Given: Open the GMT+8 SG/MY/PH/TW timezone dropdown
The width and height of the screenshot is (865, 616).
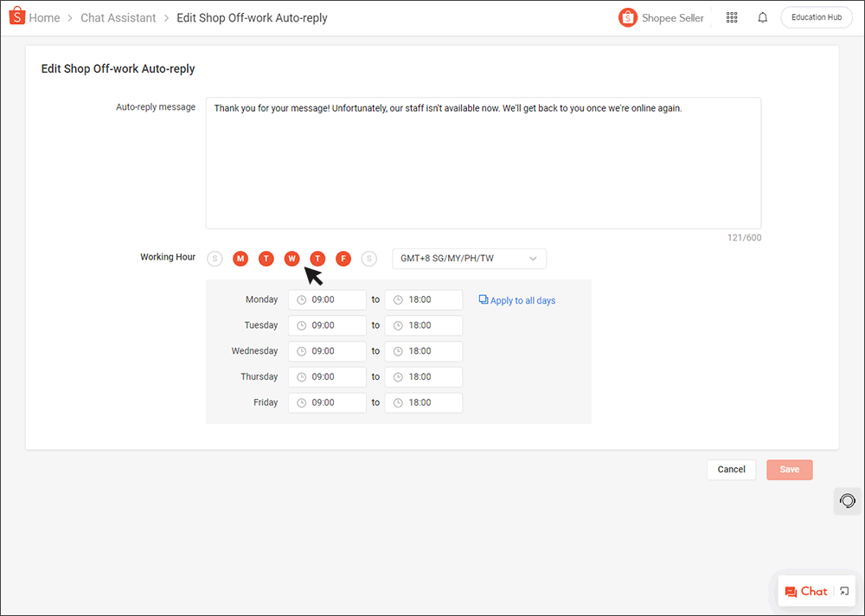Looking at the screenshot, I should click(469, 258).
